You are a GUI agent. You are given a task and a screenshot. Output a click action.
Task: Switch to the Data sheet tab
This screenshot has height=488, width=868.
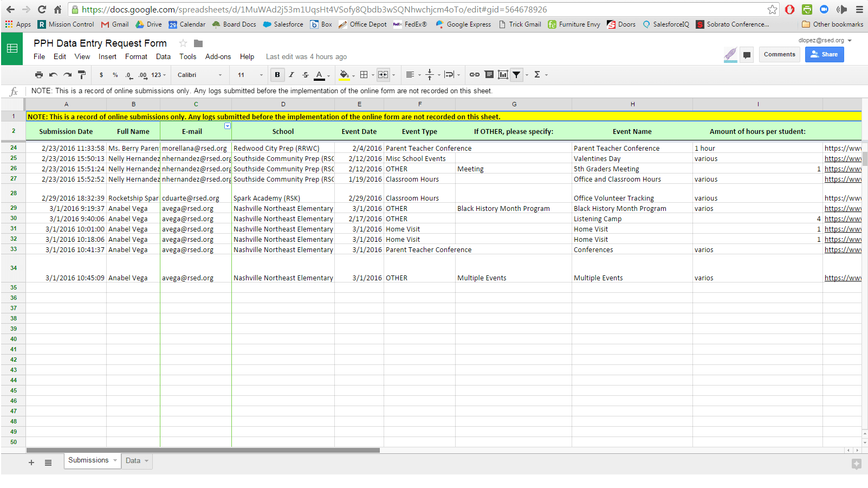click(x=132, y=460)
